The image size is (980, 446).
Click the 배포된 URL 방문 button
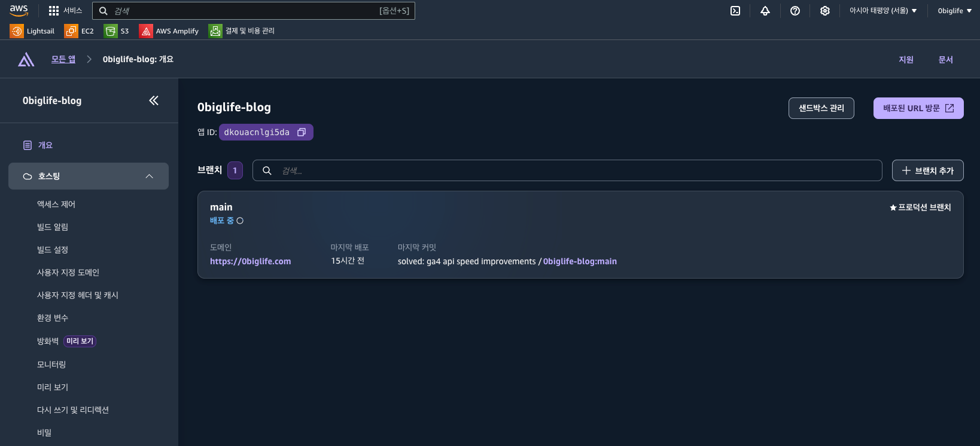(x=918, y=108)
